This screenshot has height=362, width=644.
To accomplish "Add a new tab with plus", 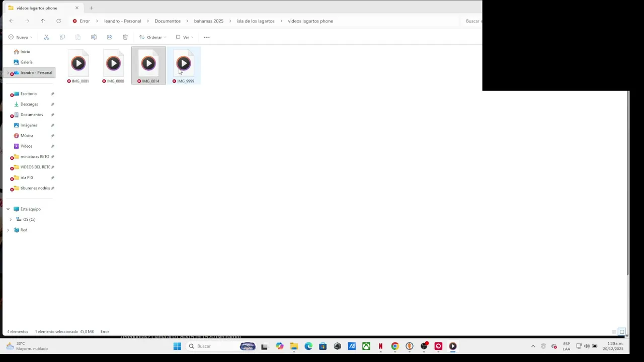I will click(91, 8).
